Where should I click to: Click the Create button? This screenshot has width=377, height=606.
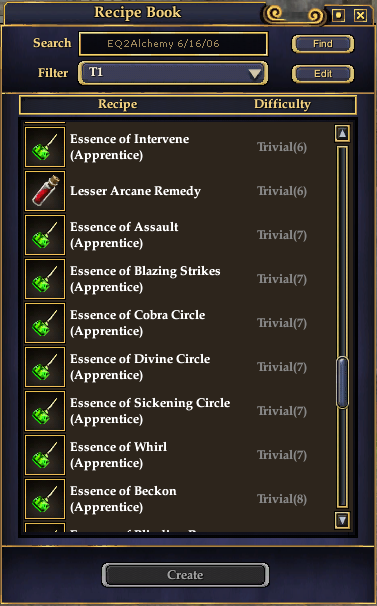(x=185, y=575)
